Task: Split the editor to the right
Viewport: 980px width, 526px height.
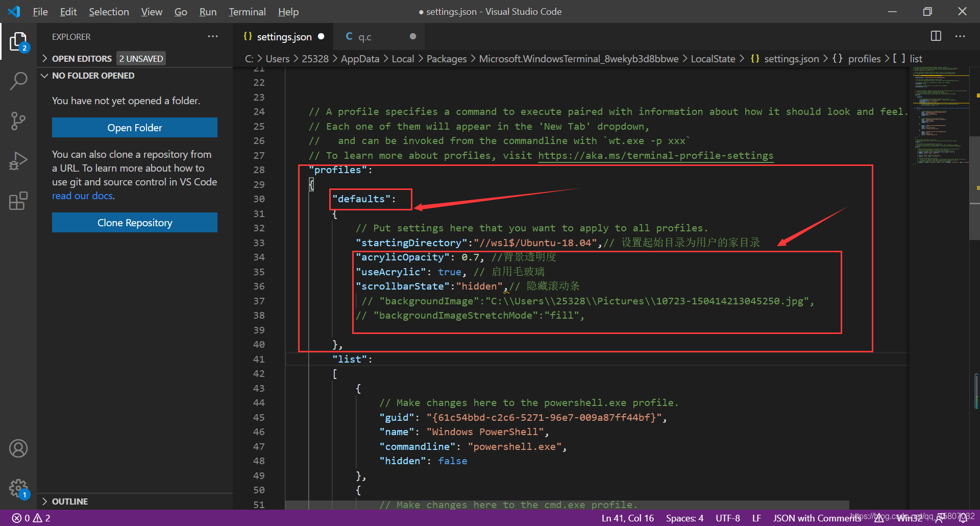Action: click(x=936, y=36)
